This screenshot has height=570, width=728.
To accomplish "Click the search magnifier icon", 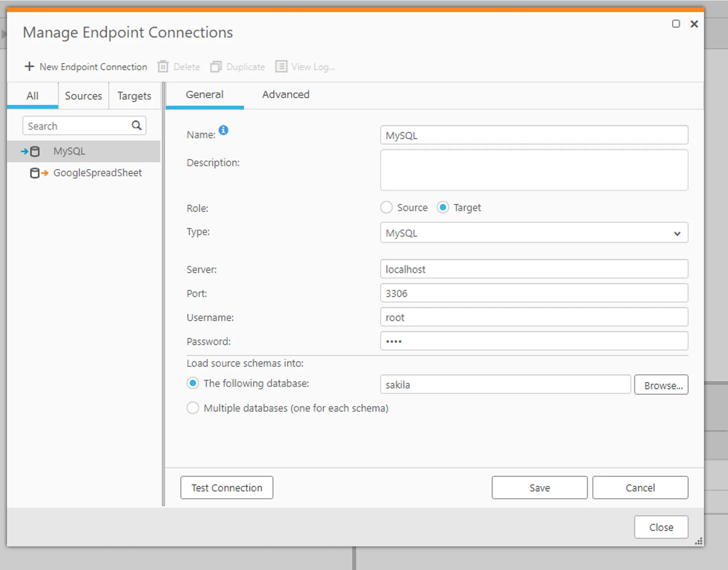I will click(136, 125).
